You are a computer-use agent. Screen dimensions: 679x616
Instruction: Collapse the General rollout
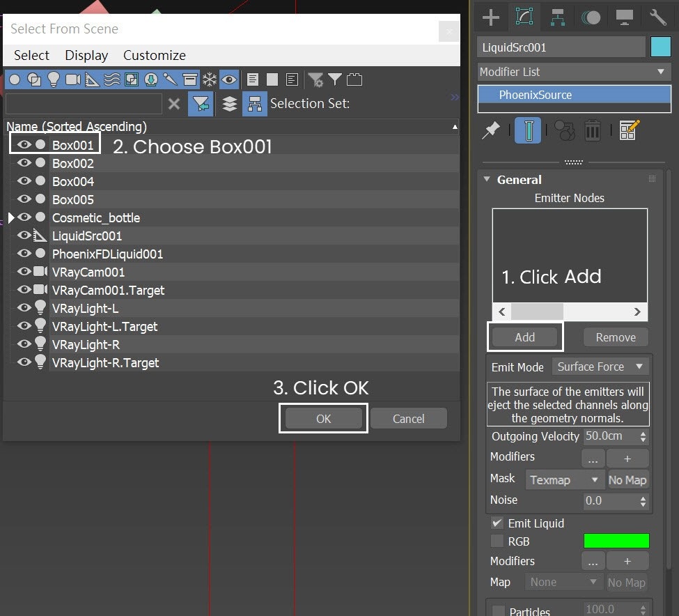[487, 179]
